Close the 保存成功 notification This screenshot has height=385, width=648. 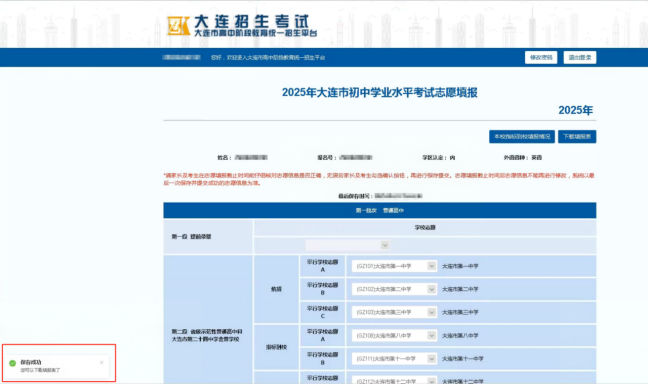click(x=102, y=363)
